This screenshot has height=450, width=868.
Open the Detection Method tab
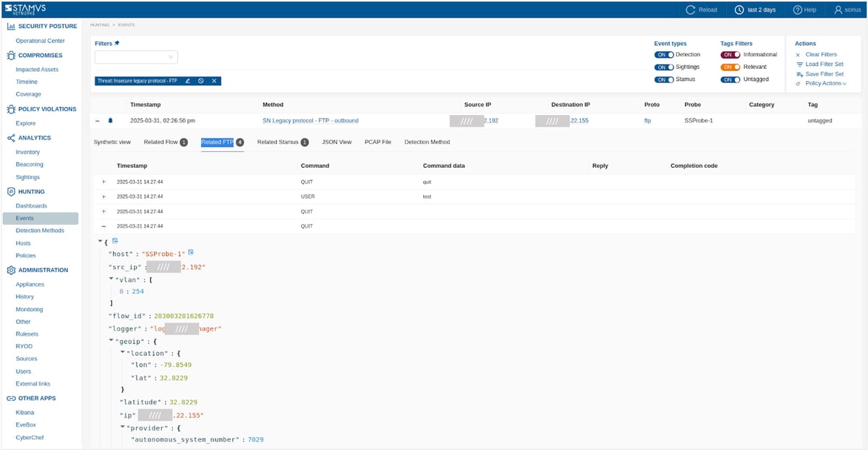(x=427, y=143)
